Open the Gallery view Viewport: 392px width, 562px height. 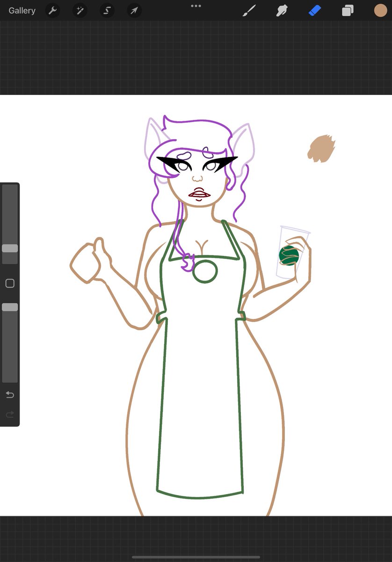coord(22,10)
